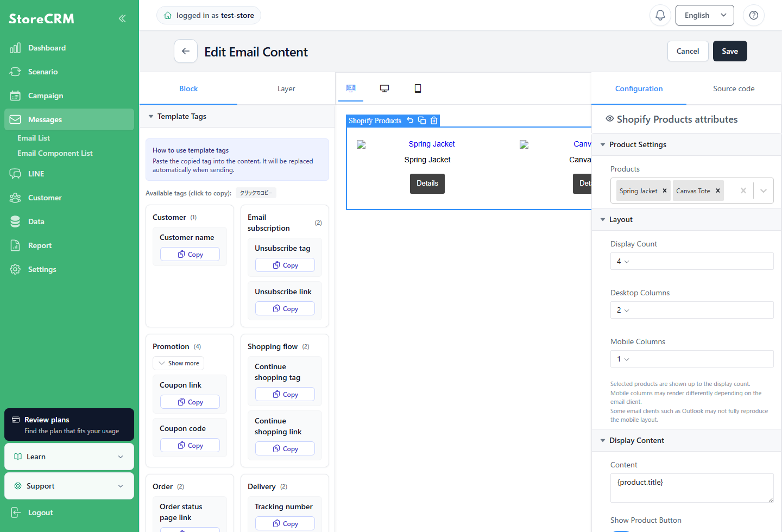Open the Products selection dropdown arrow
This screenshot has height=532, width=782.
[764, 191]
